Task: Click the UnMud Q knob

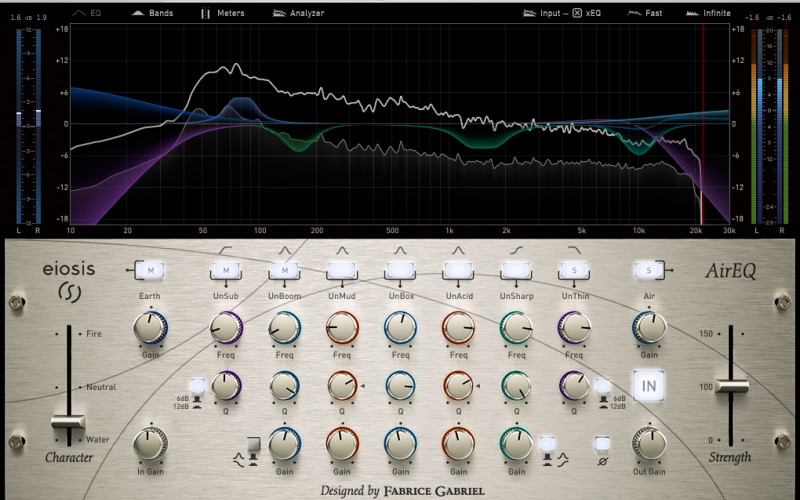Action: point(342,386)
